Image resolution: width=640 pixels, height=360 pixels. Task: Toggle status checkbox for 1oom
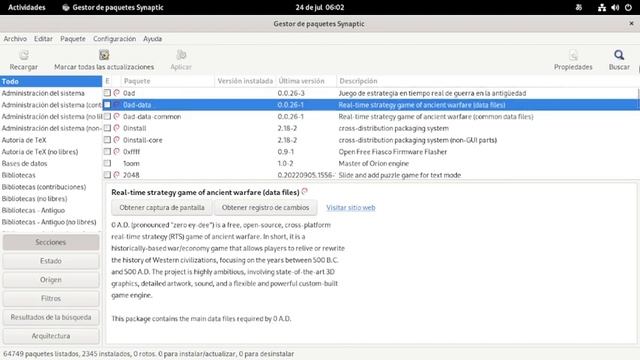107,163
